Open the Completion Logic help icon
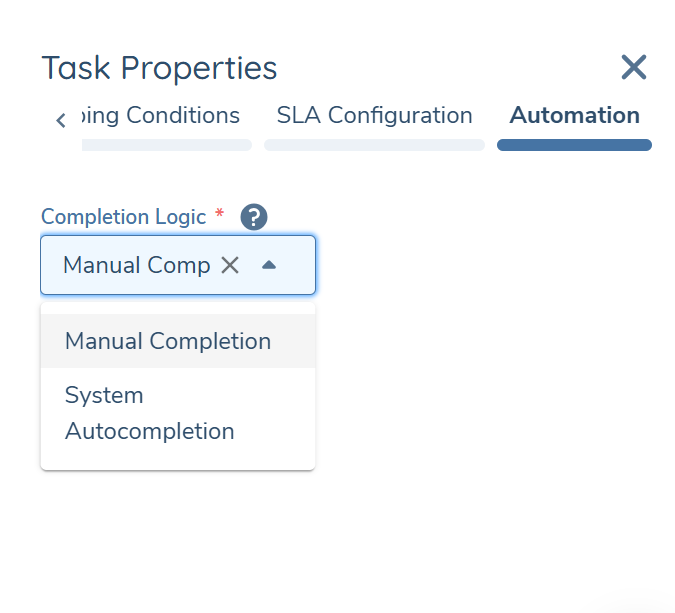Image resolution: width=675 pixels, height=613 pixels. [254, 217]
